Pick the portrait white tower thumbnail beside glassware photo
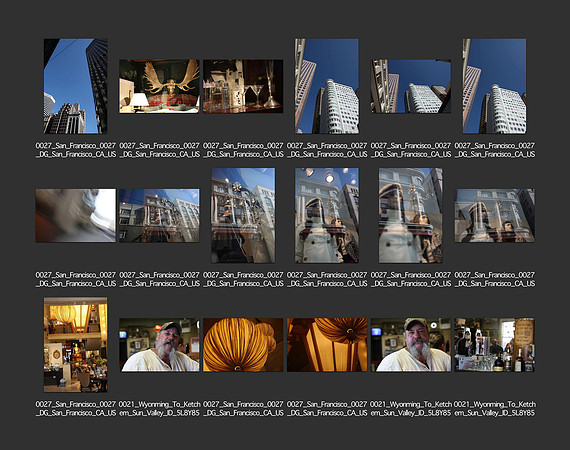This screenshot has height=450, width=570. click(327, 86)
